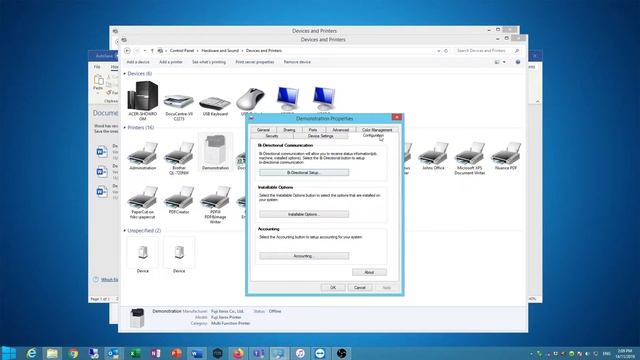Open Firefox from the taskbar
Viewport: 640px width, 360px height.
click(x=238, y=353)
